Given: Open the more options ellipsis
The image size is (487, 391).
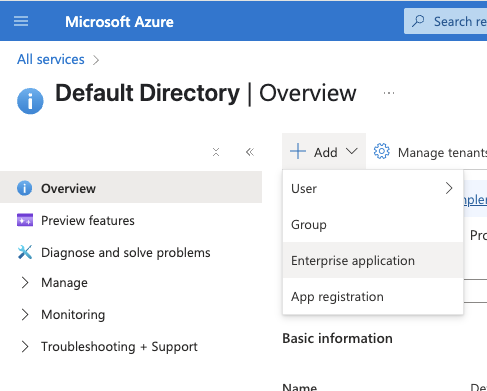Looking at the screenshot, I should pos(389,93).
